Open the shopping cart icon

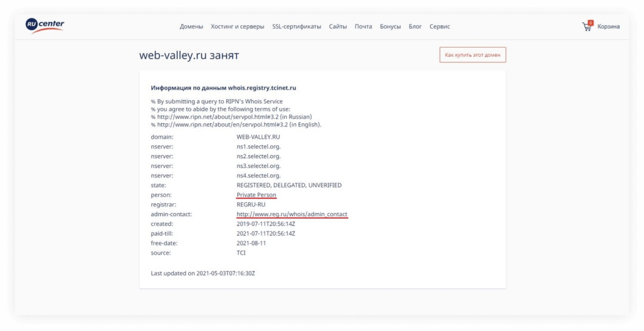[x=587, y=26]
